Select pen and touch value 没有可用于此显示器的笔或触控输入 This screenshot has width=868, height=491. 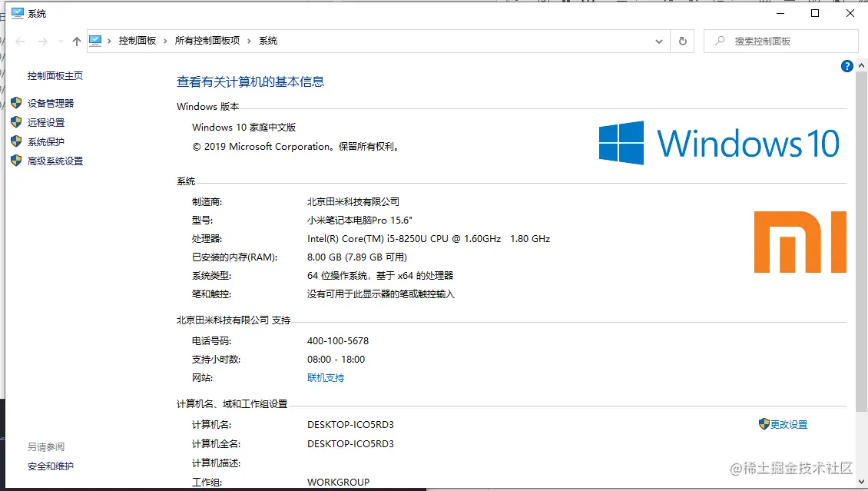click(x=381, y=294)
